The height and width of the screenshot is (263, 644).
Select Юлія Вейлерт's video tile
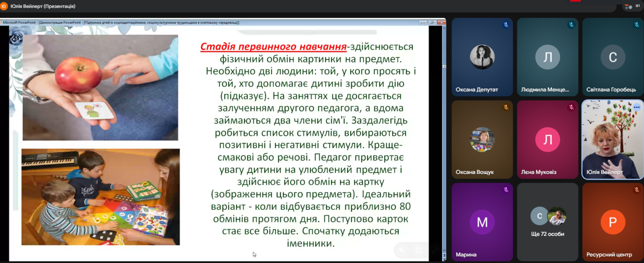point(613,140)
